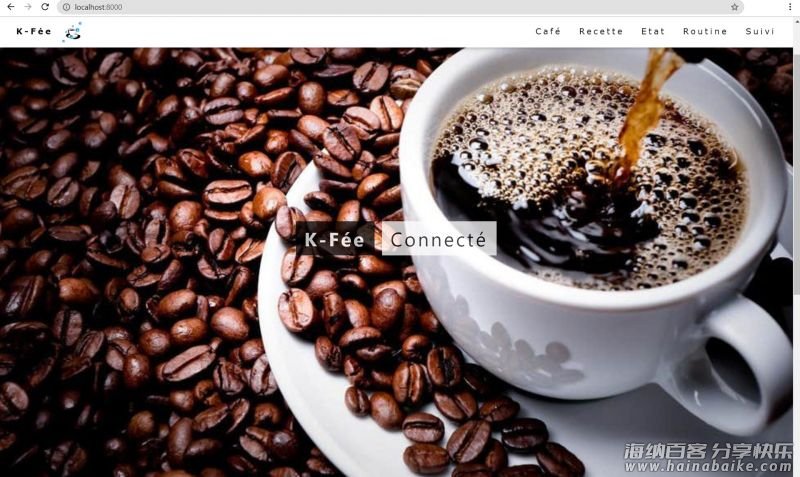Open the Suivi section
The image size is (800, 477).
(x=760, y=32)
